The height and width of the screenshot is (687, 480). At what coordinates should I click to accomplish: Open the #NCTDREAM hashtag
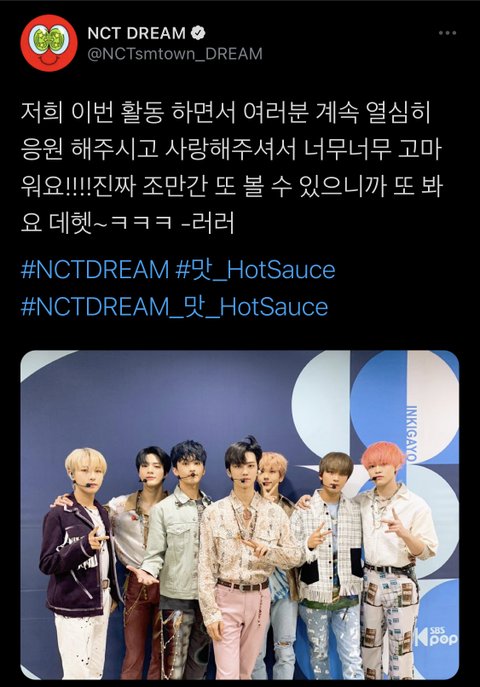click(95, 269)
